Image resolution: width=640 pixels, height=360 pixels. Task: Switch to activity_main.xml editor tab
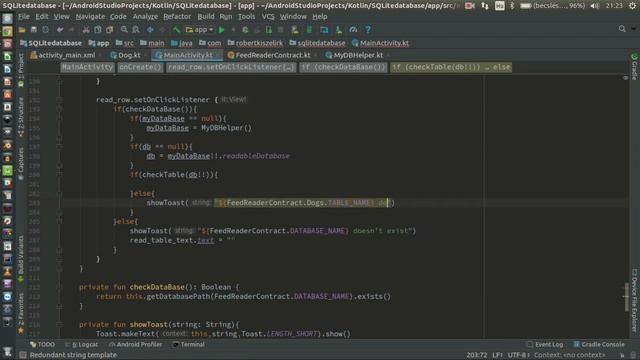pos(66,55)
